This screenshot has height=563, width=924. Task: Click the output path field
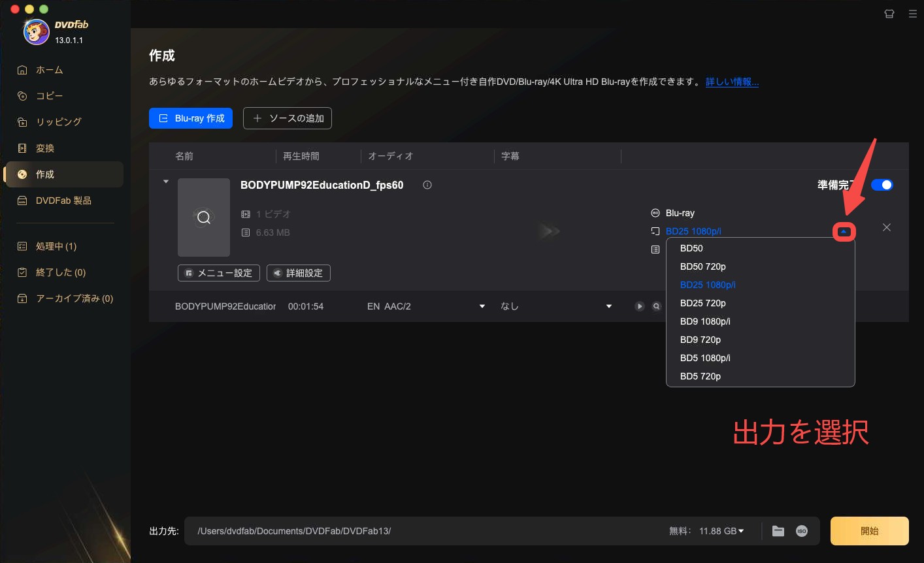tap(425, 531)
